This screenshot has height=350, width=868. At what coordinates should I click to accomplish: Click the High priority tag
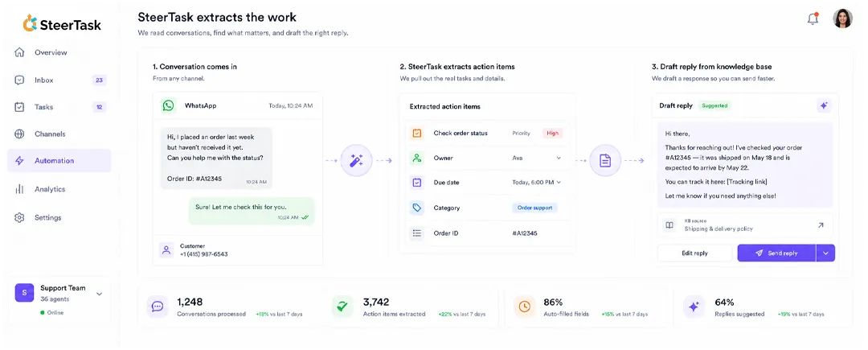tap(552, 133)
